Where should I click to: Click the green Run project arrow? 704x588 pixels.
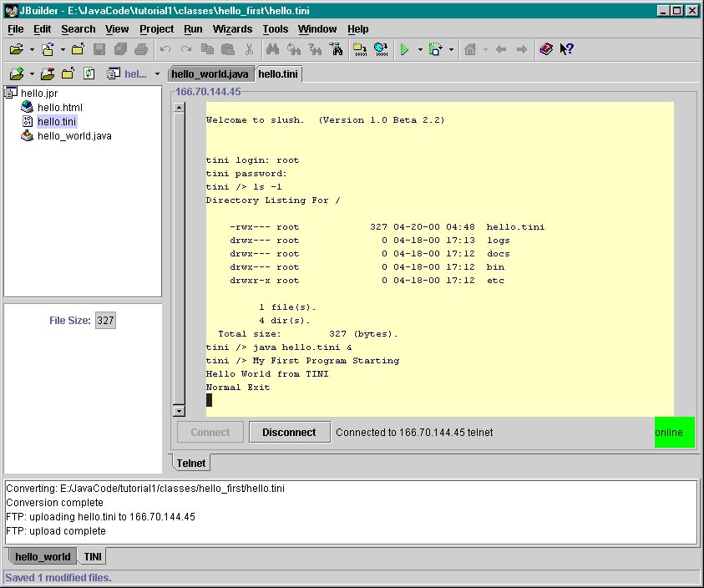(x=404, y=49)
